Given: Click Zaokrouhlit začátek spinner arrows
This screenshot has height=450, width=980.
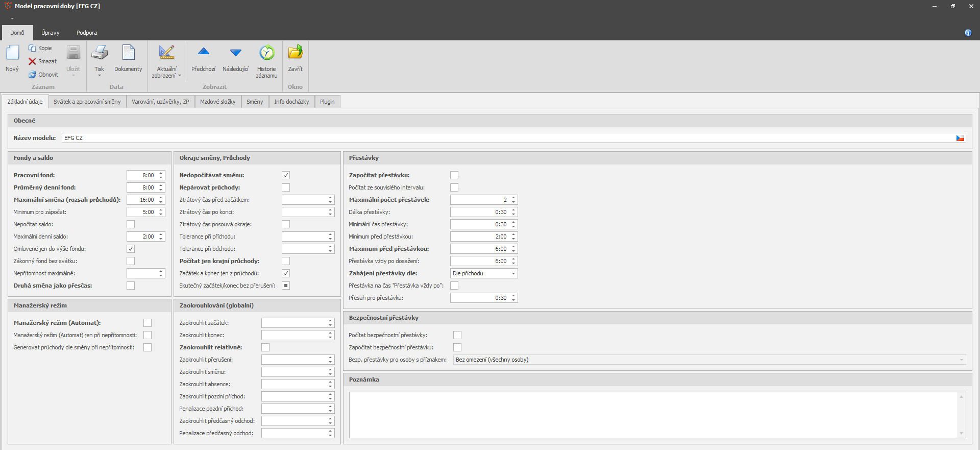Looking at the screenshot, I should [x=330, y=323].
